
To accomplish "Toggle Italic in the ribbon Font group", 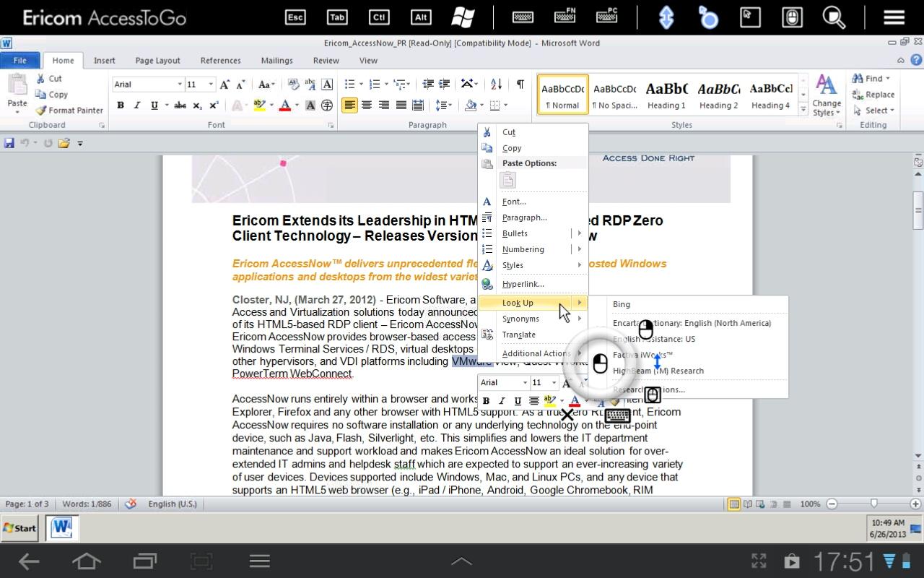I will tap(137, 105).
